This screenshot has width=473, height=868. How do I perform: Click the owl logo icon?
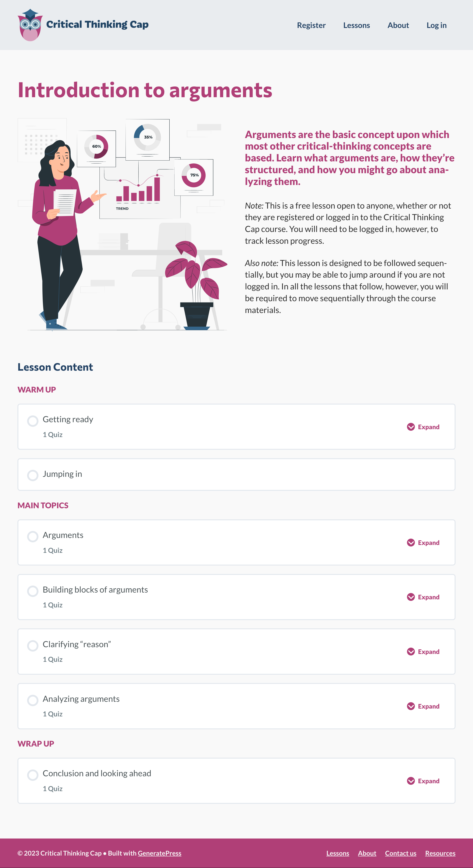pos(30,25)
